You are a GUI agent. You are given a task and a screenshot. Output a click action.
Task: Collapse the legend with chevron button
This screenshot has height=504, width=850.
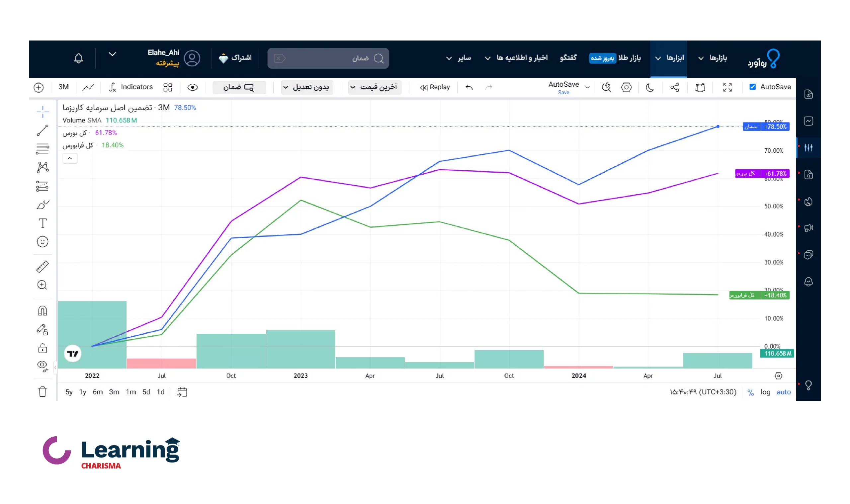tap(70, 158)
